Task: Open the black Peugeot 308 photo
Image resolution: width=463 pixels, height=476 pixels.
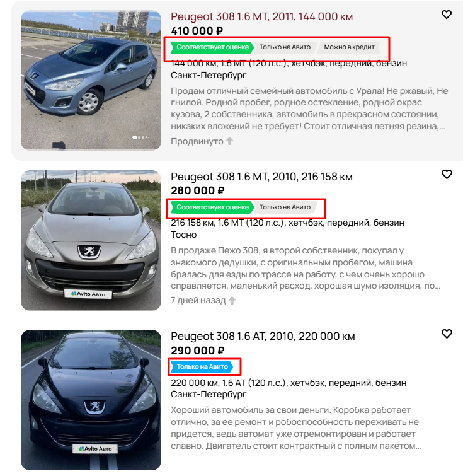Action: point(91,400)
